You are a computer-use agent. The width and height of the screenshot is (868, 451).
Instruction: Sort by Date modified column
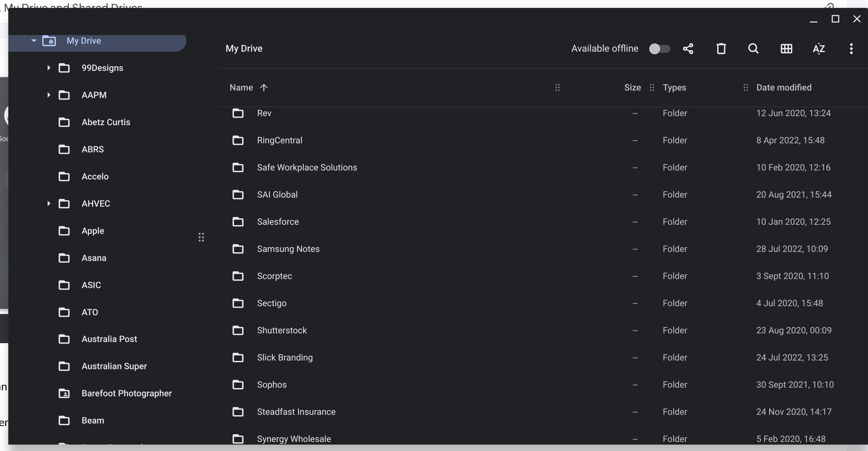click(784, 87)
